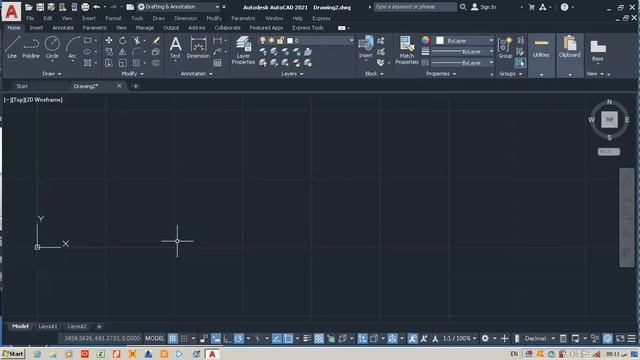The image size is (640, 360).
Task: Open the Express menu
Action: pos(321,18)
